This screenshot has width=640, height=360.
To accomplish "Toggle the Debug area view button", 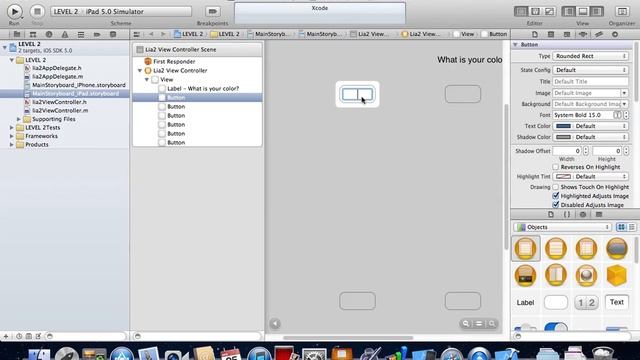I will pos(583,11).
